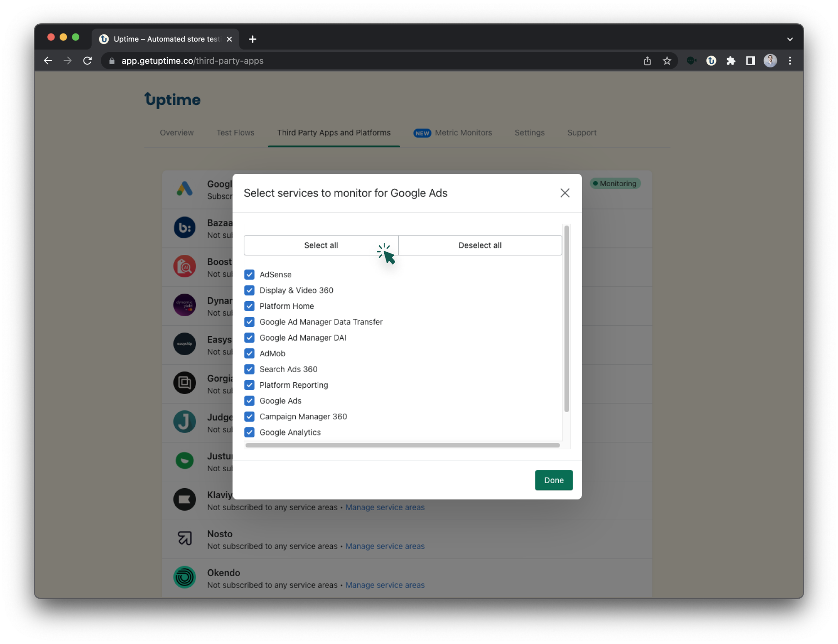
Task: Click the Deselect all button
Action: pyautogui.click(x=480, y=245)
